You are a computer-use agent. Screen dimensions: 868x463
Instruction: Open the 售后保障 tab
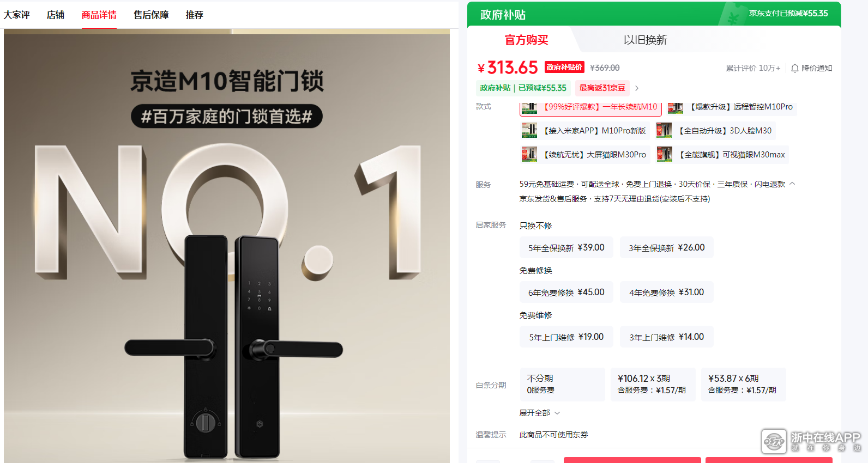[151, 15]
